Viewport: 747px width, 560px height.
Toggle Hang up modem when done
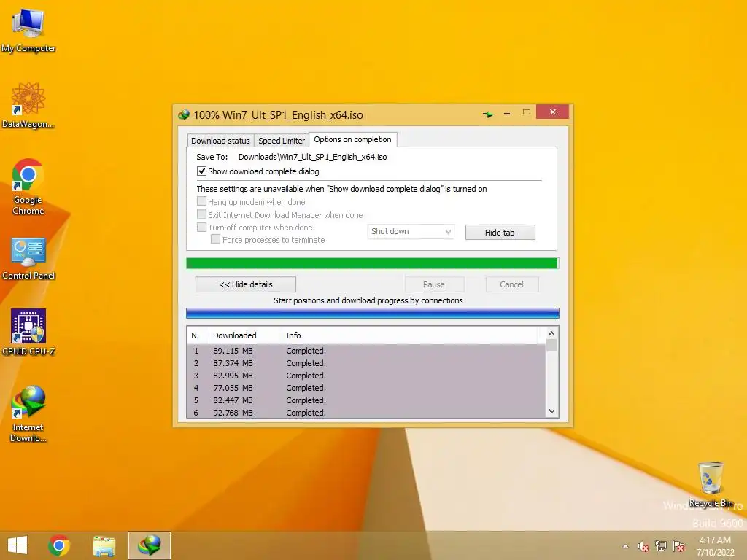pos(201,201)
